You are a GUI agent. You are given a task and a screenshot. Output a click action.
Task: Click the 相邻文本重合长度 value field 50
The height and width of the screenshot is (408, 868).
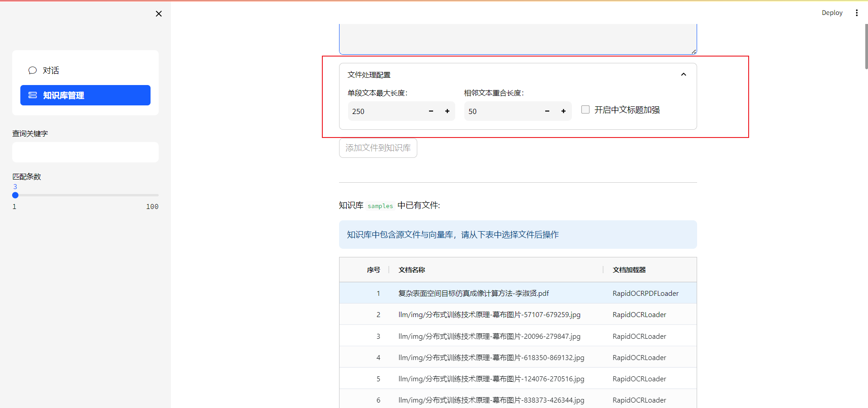tap(502, 111)
